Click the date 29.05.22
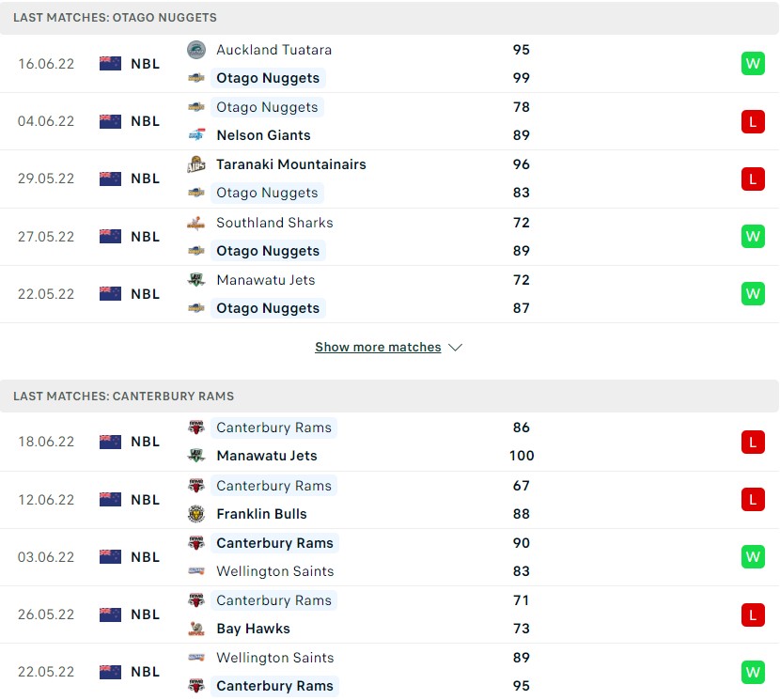This screenshot has width=780, height=700. [x=46, y=179]
